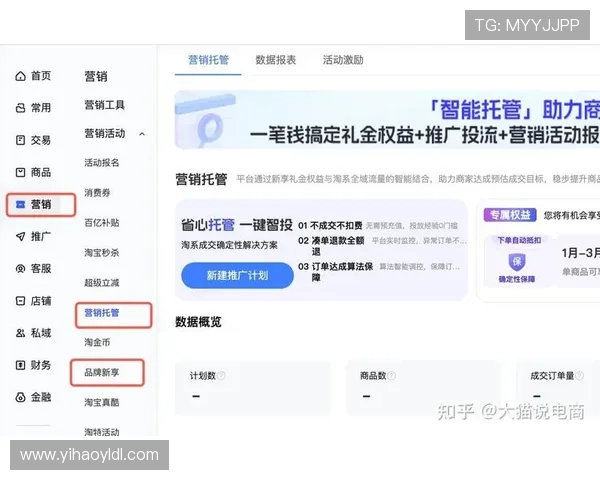Select 淘金币 menu entry
600x480 pixels.
97,342
